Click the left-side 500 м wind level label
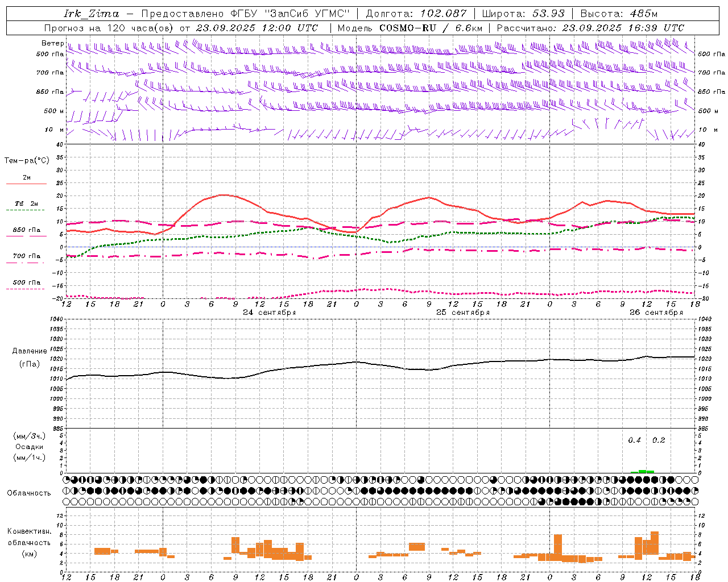The width and height of the screenshot is (728, 582). click(54, 111)
